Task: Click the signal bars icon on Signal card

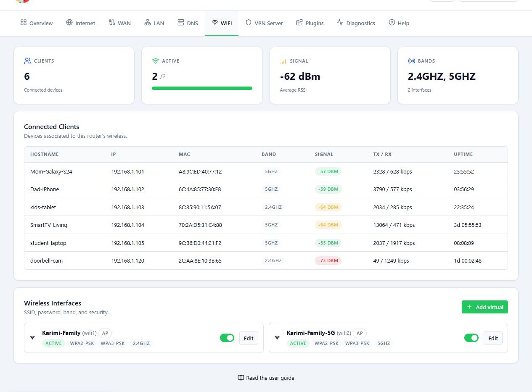Action: pos(283,61)
